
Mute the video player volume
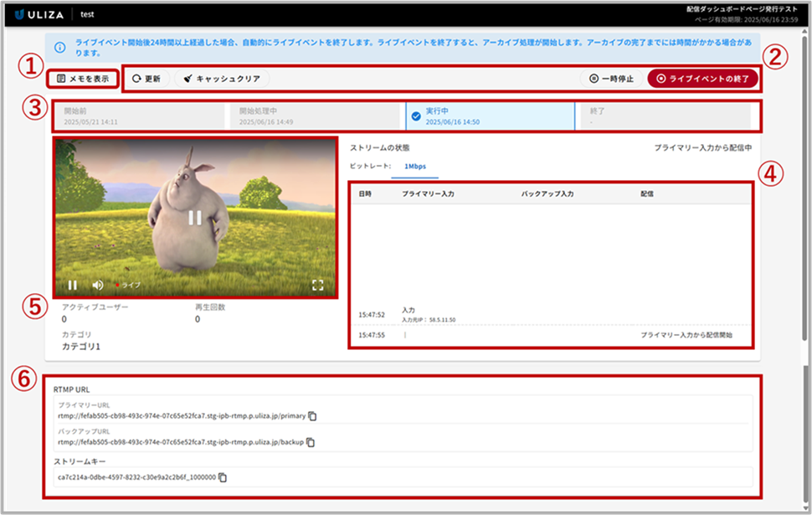pos(98,285)
